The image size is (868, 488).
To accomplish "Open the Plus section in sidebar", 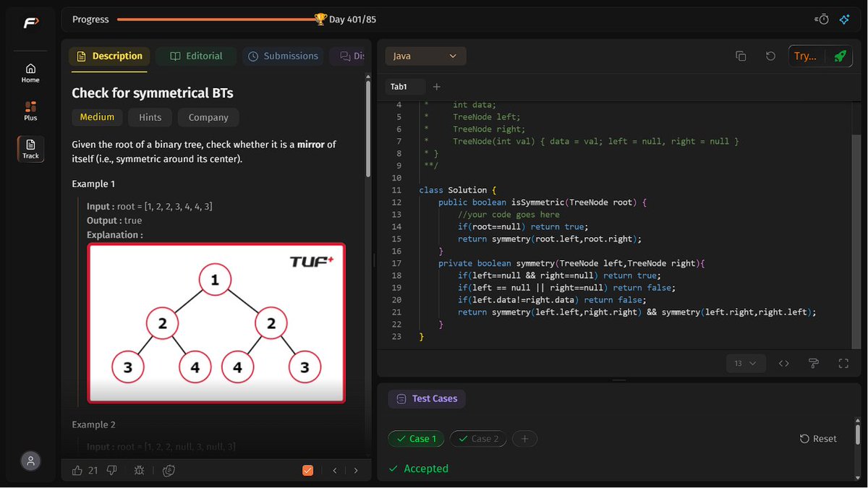I will pos(30,111).
